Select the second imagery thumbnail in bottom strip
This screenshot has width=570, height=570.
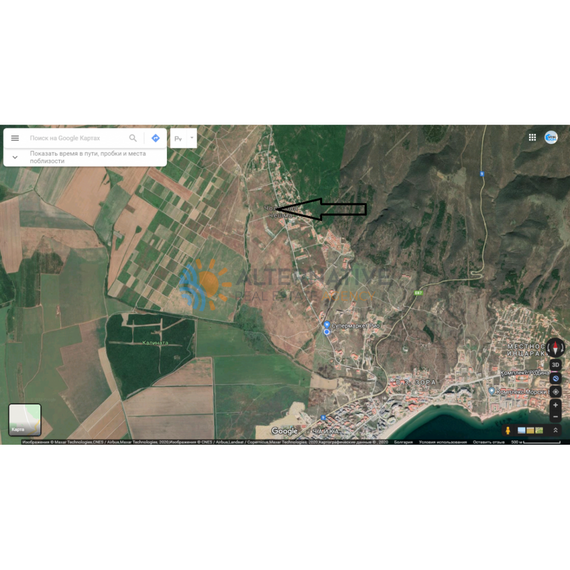point(530,430)
